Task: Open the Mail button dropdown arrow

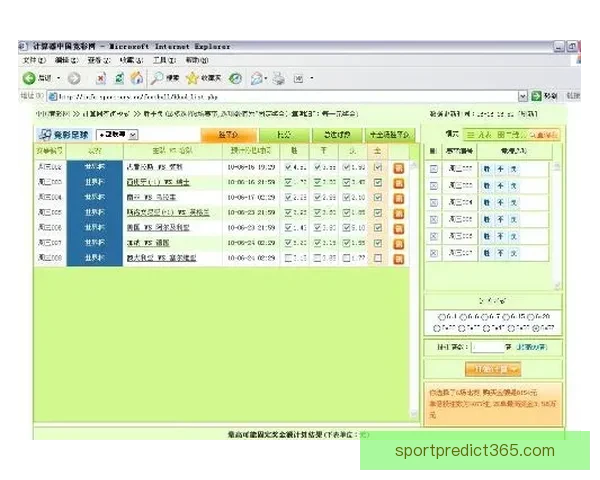Action: click(266, 78)
